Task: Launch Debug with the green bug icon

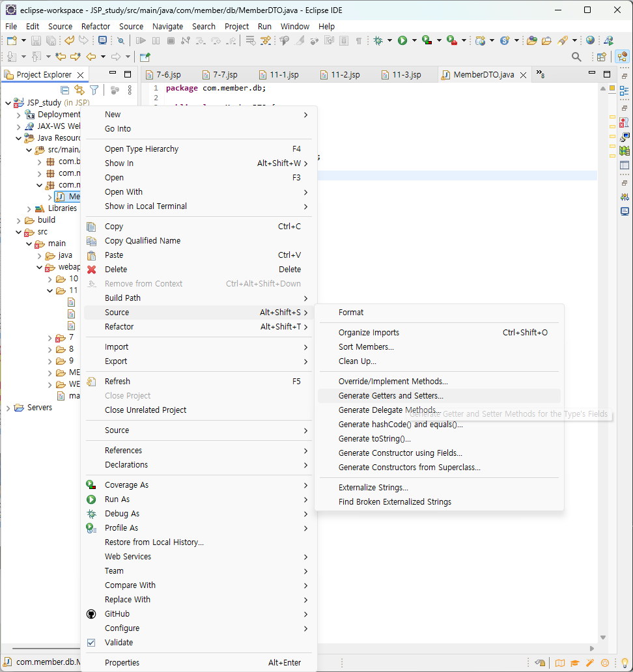Action: coord(378,41)
